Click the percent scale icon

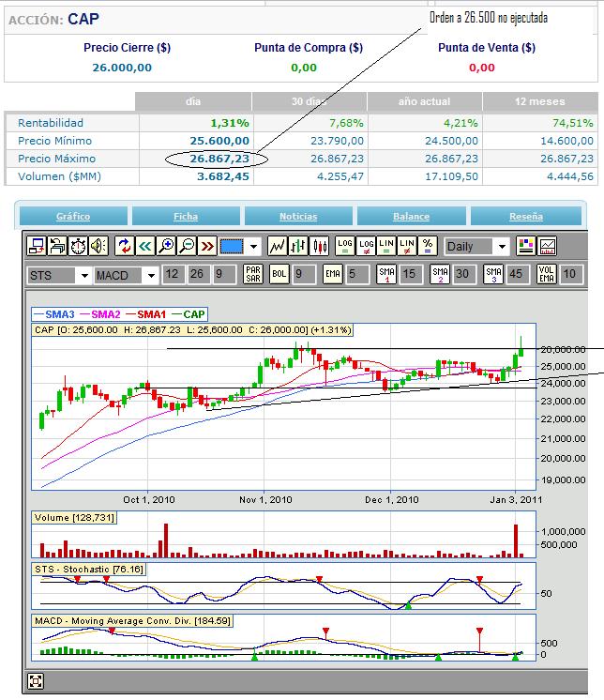(428, 246)
